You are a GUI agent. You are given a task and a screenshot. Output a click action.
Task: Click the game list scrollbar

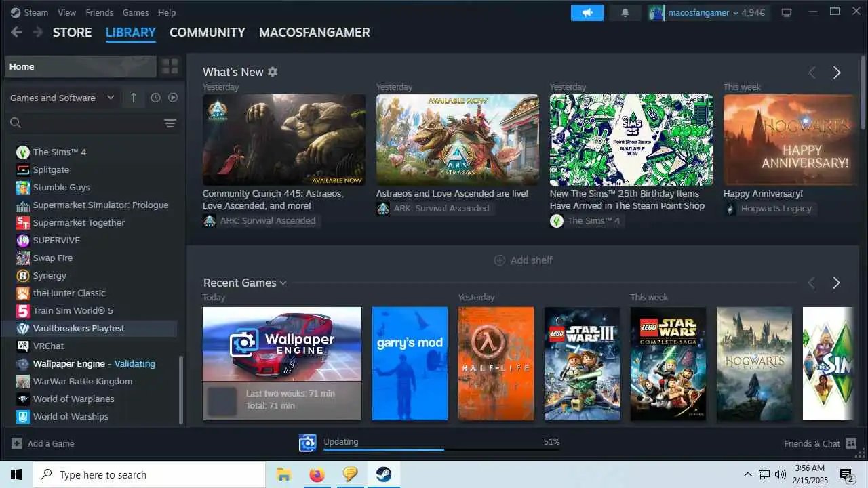click(180, 389)
